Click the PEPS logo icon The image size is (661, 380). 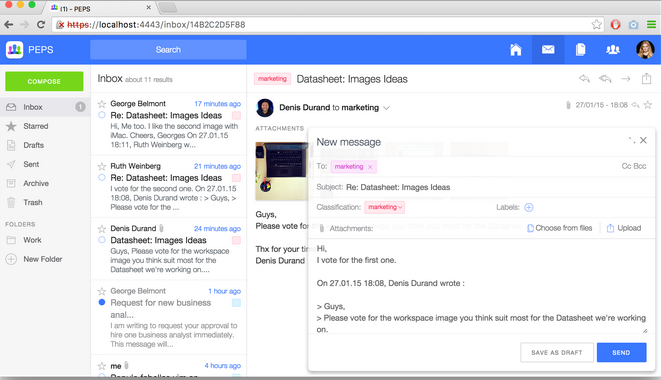tap(14, 50)
